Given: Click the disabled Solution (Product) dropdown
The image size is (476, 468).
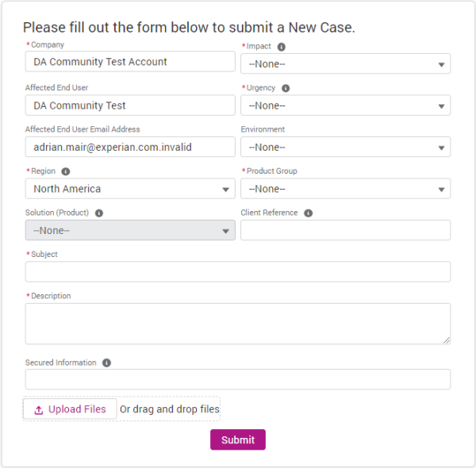Looking at the screenshot, I should [x=130, y=231].
